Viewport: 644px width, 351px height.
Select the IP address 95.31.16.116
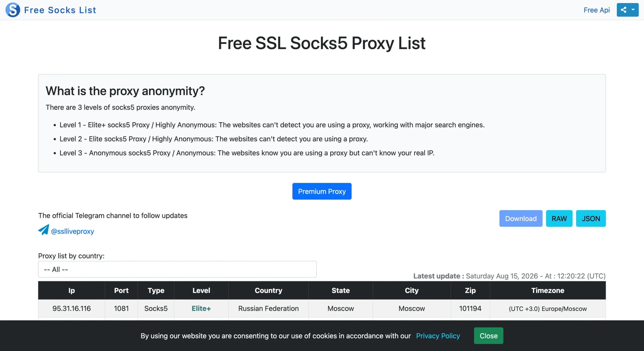[x=71, y=308]
